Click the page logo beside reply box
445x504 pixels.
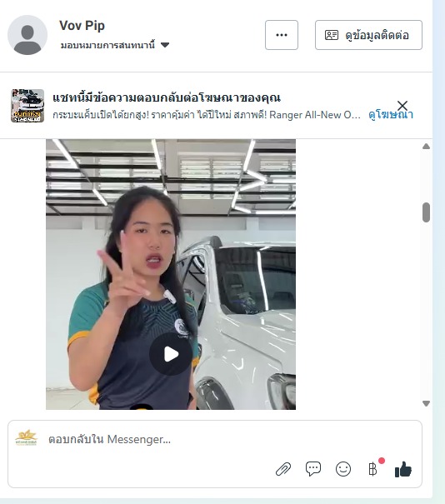click(27, 438)
